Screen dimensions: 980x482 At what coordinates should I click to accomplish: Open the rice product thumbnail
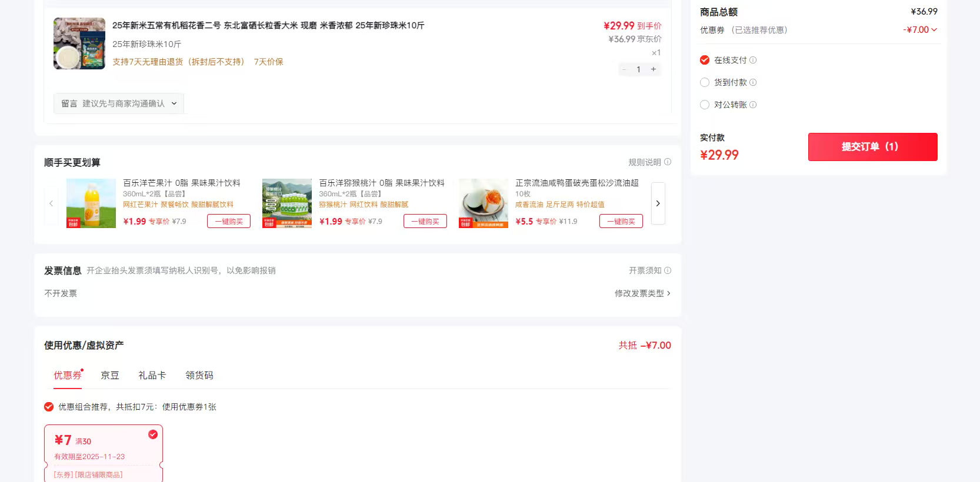[x=79, y=43]
